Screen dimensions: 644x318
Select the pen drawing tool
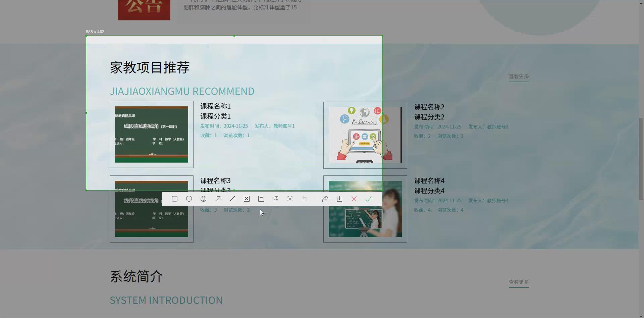(x=232, y=199)
